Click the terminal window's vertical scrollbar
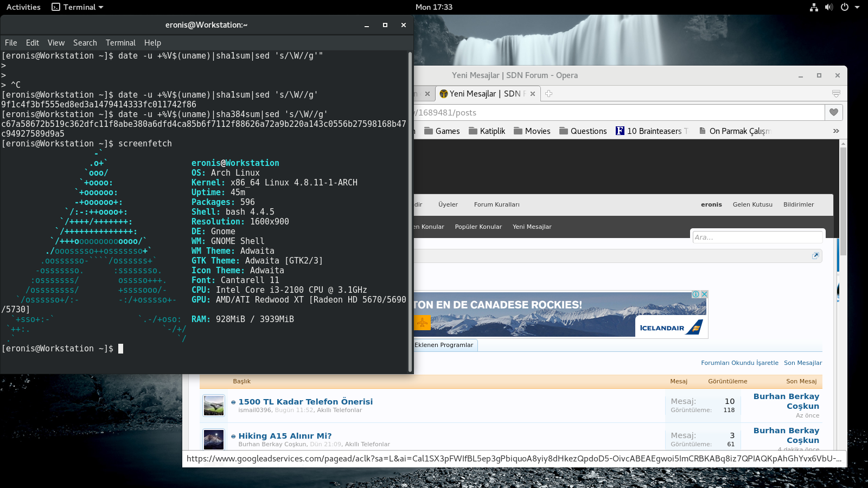 pos(410,211)
